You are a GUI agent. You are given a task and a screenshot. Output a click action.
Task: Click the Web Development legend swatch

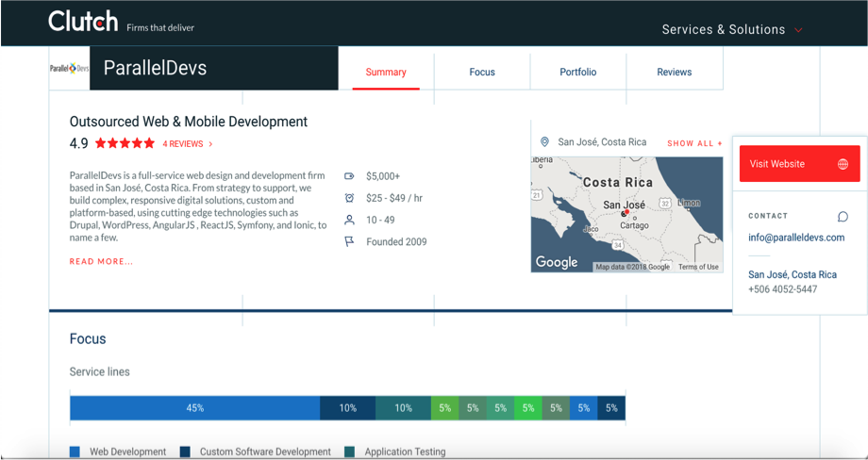click(75, 452)
